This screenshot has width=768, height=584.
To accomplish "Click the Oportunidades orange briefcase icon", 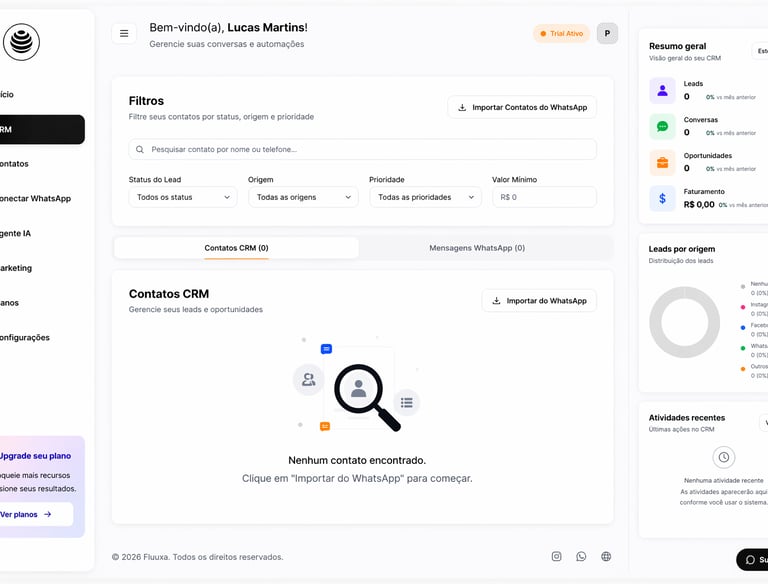I will (662, 162).
